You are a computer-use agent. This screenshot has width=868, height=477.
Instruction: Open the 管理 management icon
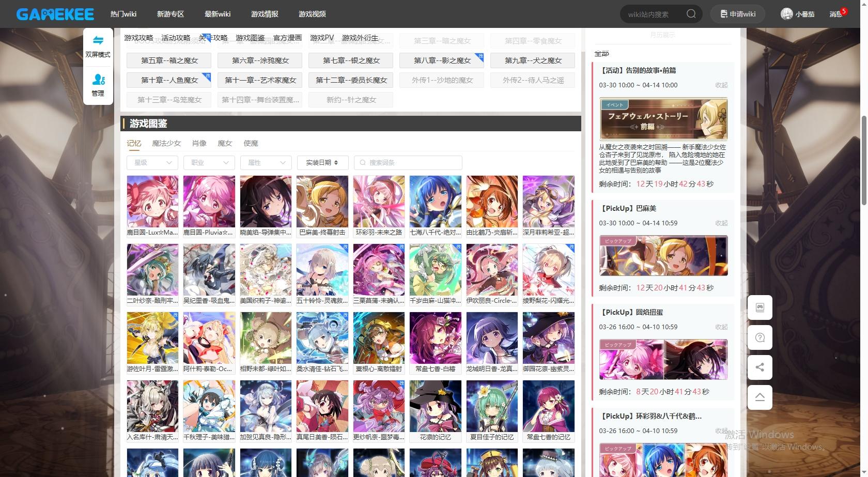click(98, 85)
